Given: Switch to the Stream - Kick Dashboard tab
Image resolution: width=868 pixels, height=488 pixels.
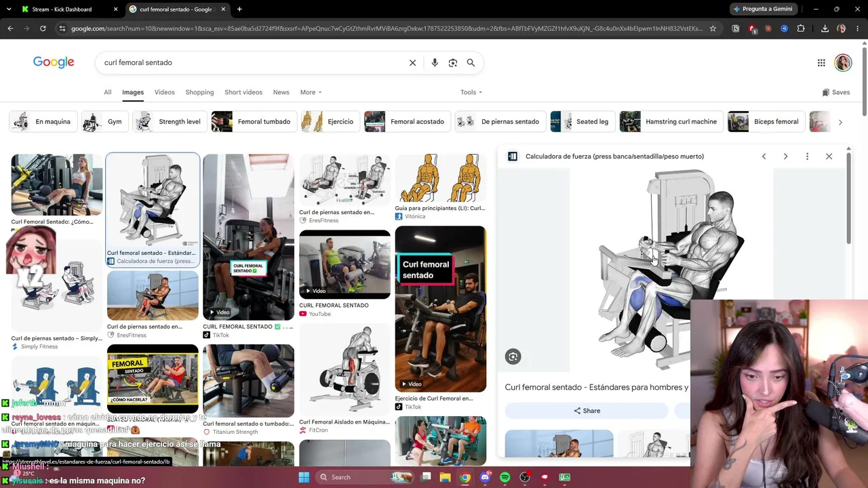Looking at the screenshot, I should click(x=68, y=9).
